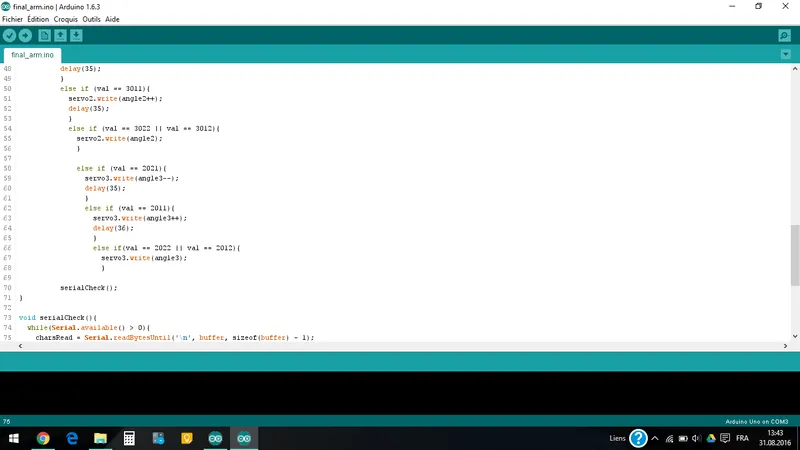Viewport: 800px width, 450px height.
Task: Open a sketch with the up-arrow icon
Action: [x=60, y=35]
